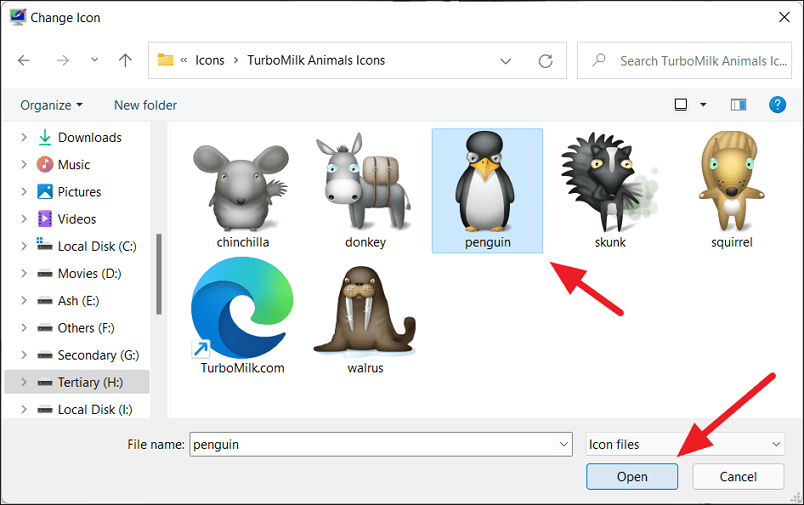
Task: Open the File name dropdown arrow
Action: click(564, 445)
